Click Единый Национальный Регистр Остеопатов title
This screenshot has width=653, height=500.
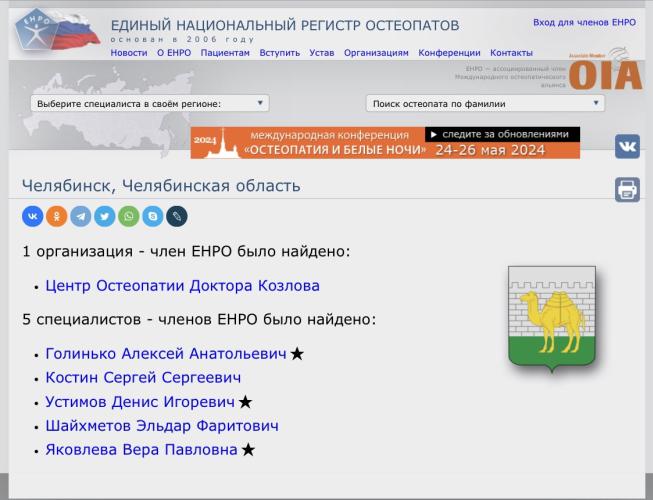click(x=285, y=25)
